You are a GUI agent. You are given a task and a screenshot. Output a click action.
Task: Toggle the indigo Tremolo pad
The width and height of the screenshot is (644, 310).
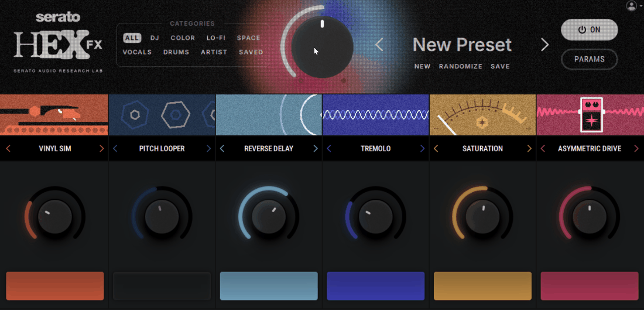coord(376,286)
